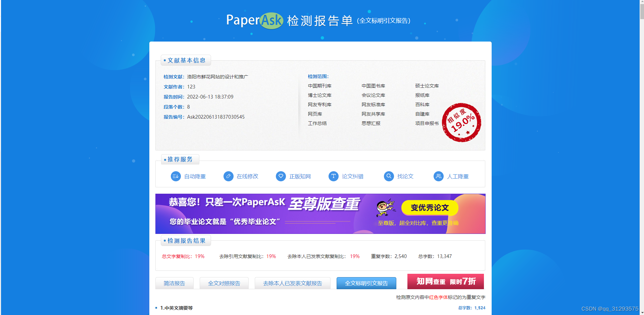This screenshot has width=644, height=315.
Task: Open the 论文纠错 link
Action: tap(353, 177)
